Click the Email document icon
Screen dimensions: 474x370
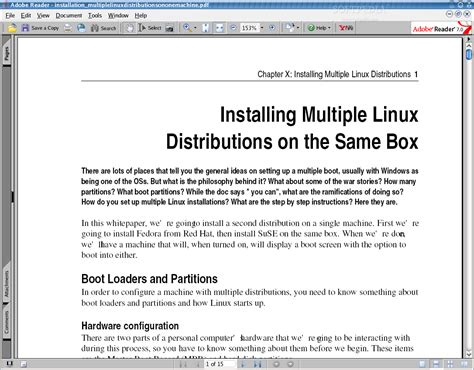[81, 28]
